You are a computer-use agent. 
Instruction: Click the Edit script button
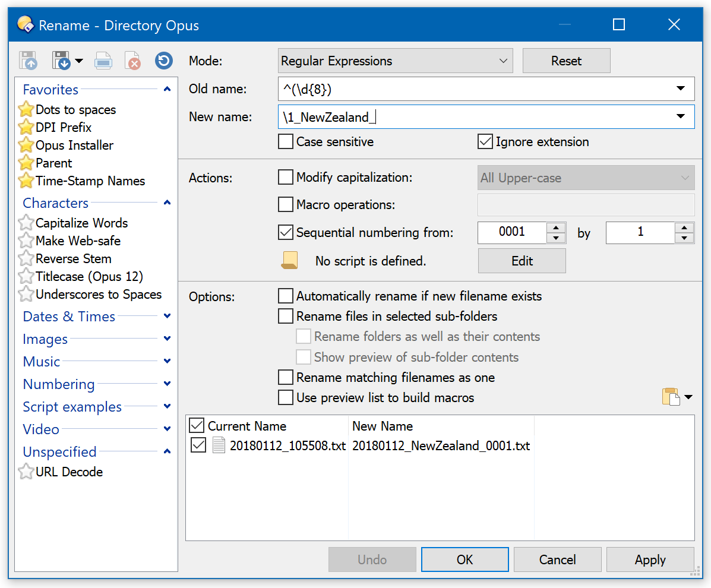[x=522, y=261]
